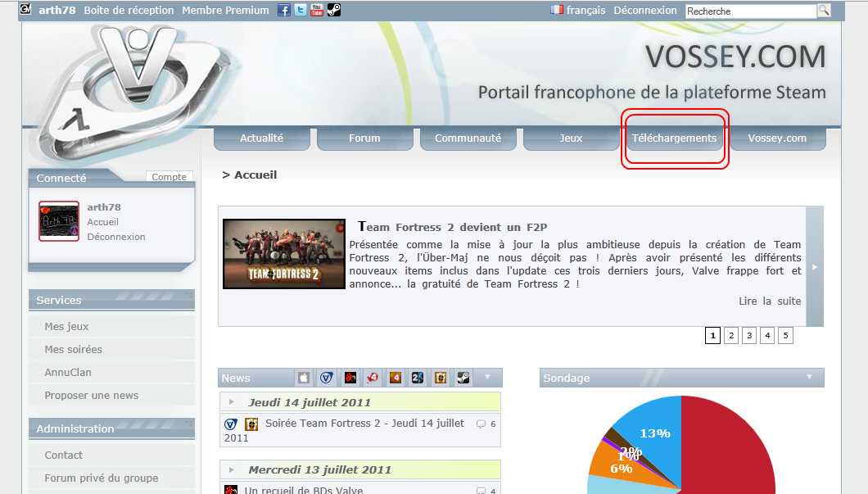Expand the Mercredi 13 juillet 2011 group
Screen dimensions: 868x494
[232, 469]
